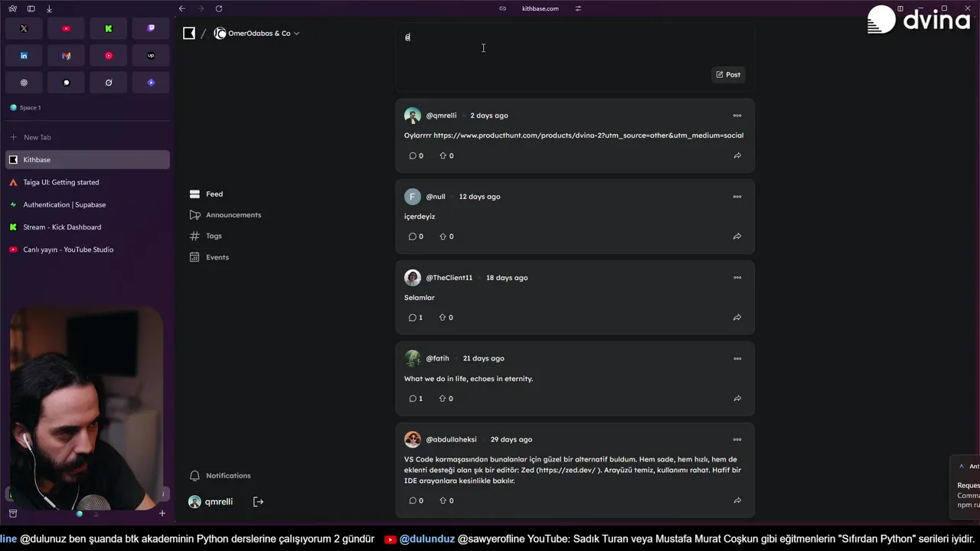Open more options on @null's post
Screen dimensions: 980x551
(x=737, y=197)
